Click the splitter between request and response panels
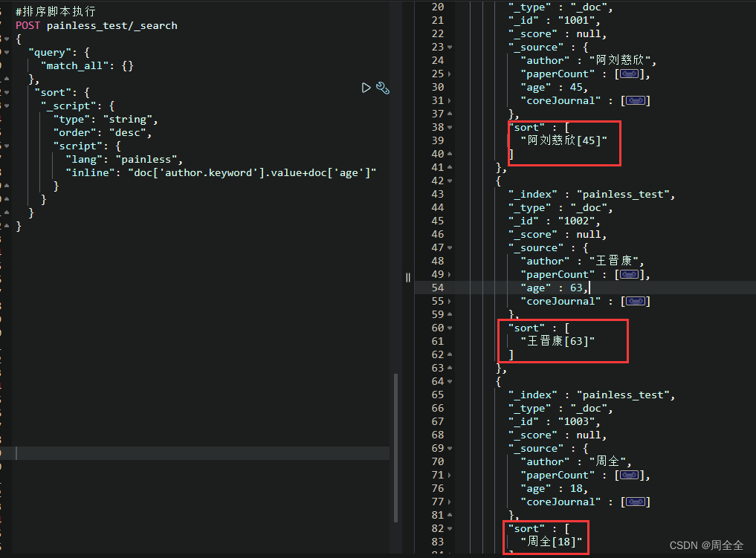 407,277
